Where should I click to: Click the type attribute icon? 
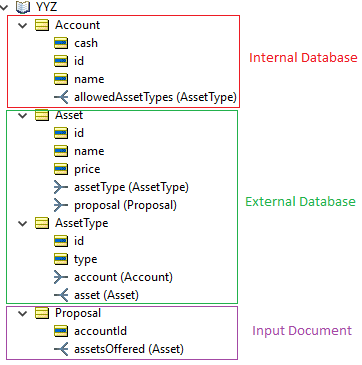pyautogui.click(x=61, y=259)
